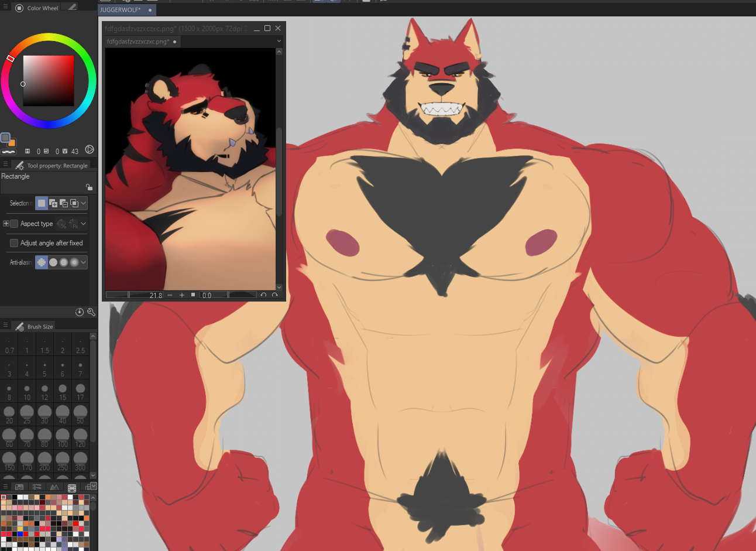Switch to the JUGGERWOLF canvas tab
The image size is (756, 551).
coord(121,10)
